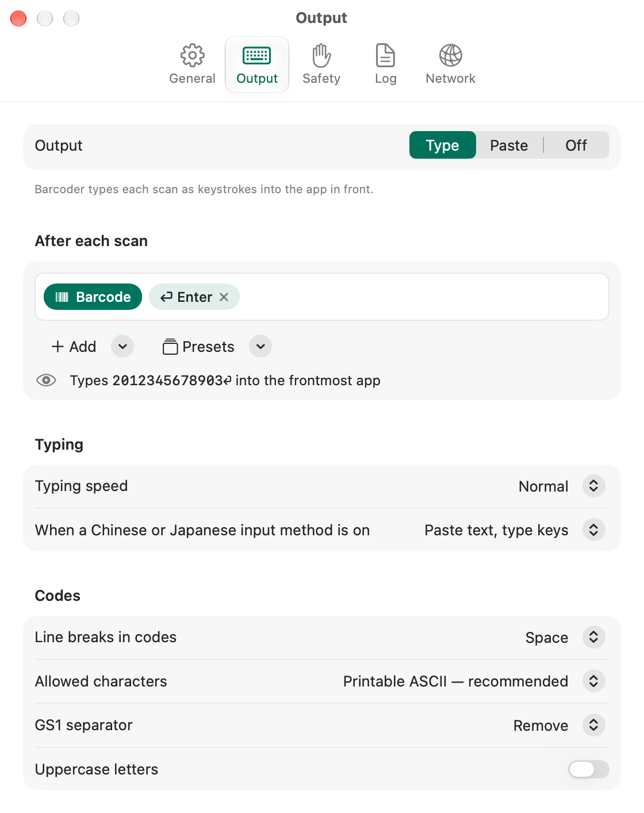Set output mode to Paste
Image resolution: width=644 pixels, height=813 pixels.
pos(509,145)
